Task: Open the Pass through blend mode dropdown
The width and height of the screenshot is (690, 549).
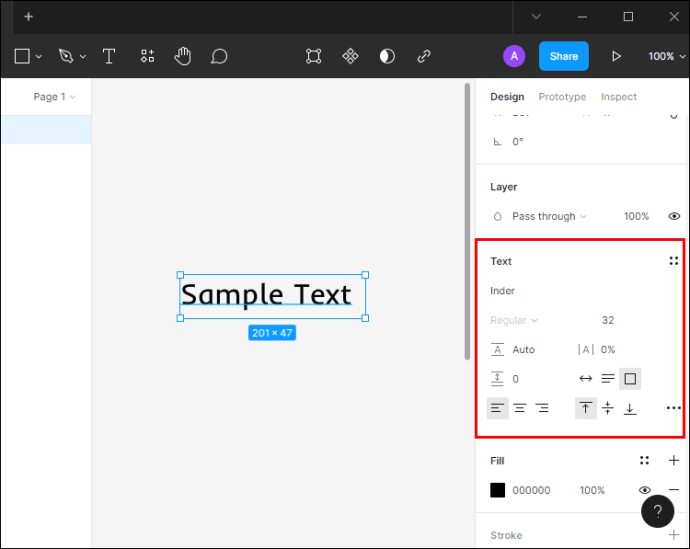Action: (549, 216)
